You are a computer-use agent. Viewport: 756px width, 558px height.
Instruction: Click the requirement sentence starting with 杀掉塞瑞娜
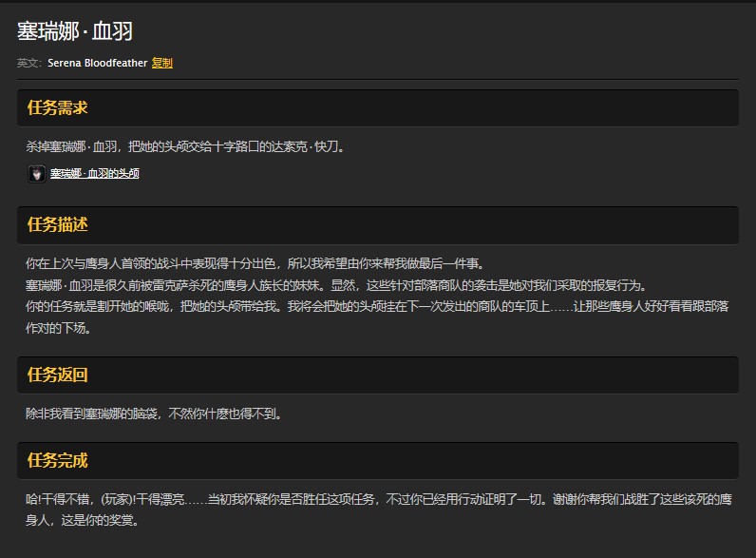pos(185,146)
